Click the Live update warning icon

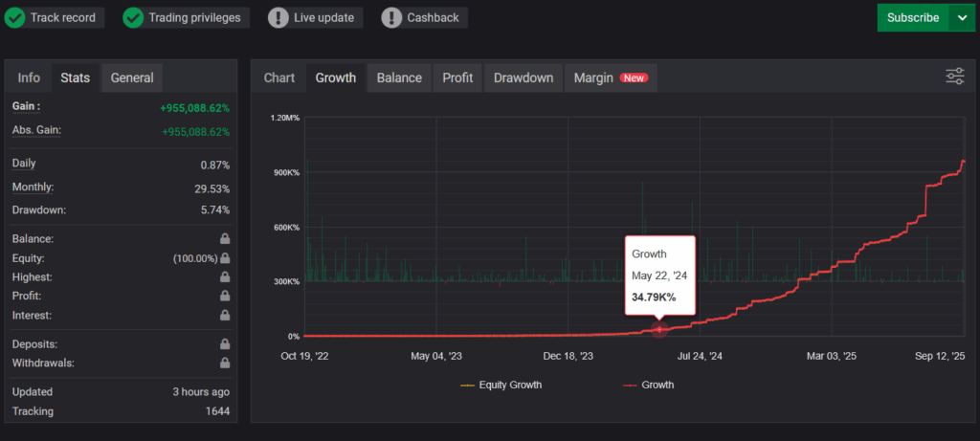[278, 17]
